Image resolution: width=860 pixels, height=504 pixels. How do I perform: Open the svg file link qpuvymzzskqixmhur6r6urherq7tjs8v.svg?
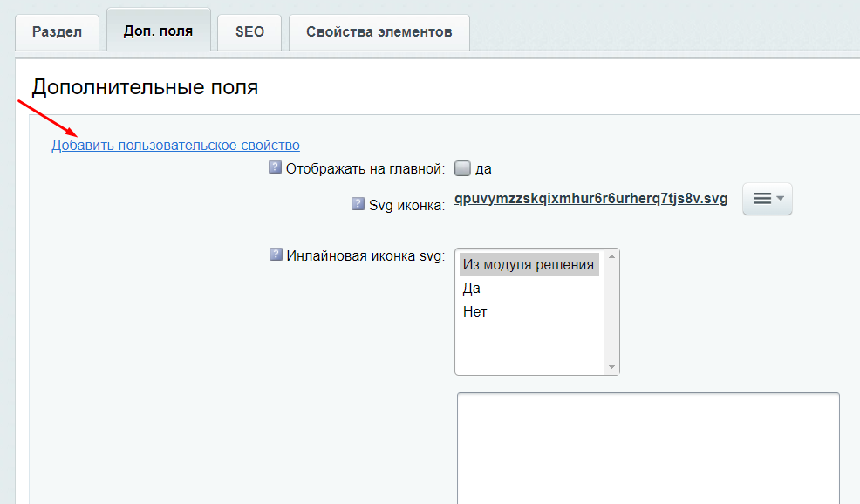pos(591,199)
